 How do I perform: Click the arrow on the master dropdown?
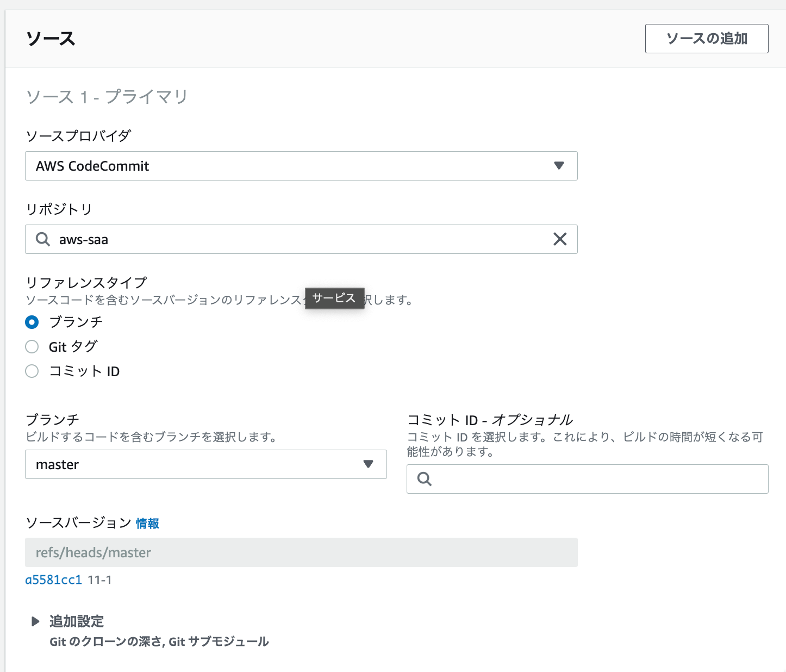coord(368,464)
